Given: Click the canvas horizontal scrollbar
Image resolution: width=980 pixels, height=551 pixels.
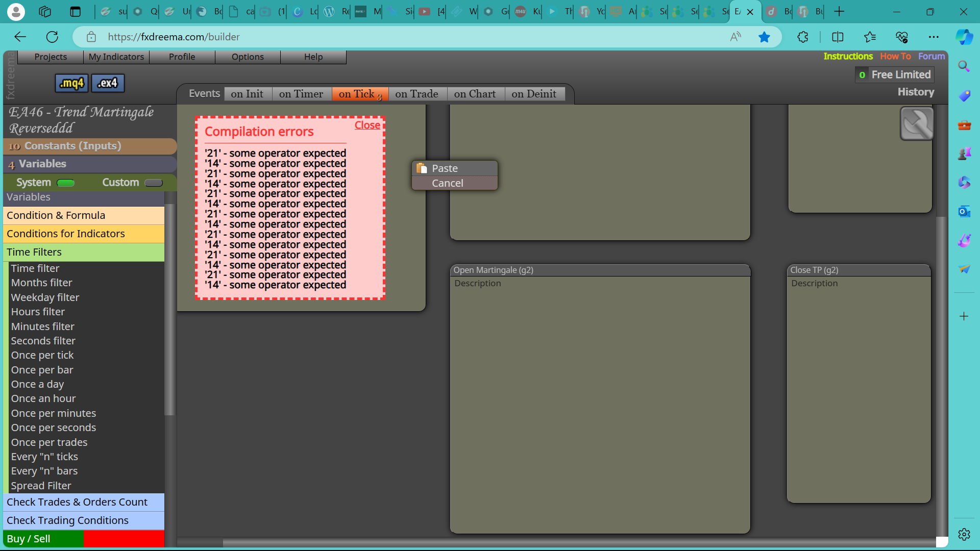Looking at the screenshot, I should (579, 543).
